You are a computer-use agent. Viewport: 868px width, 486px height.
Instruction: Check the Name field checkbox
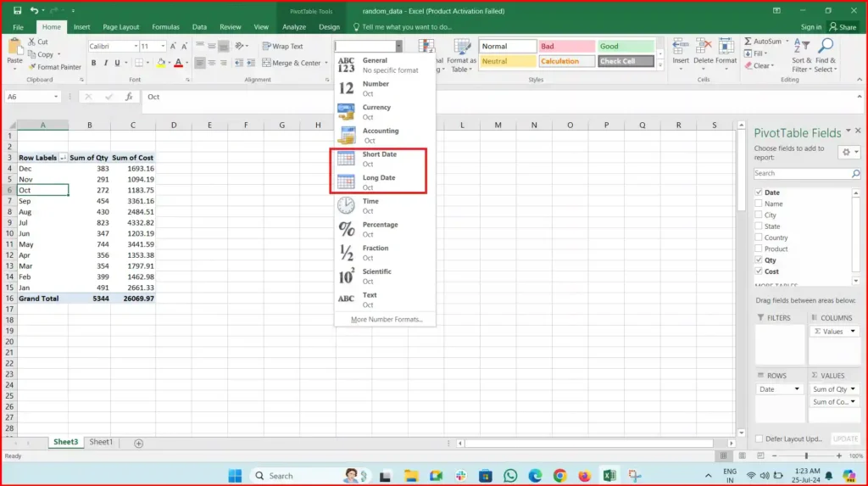pyautogui.click(x=759, y=204)
